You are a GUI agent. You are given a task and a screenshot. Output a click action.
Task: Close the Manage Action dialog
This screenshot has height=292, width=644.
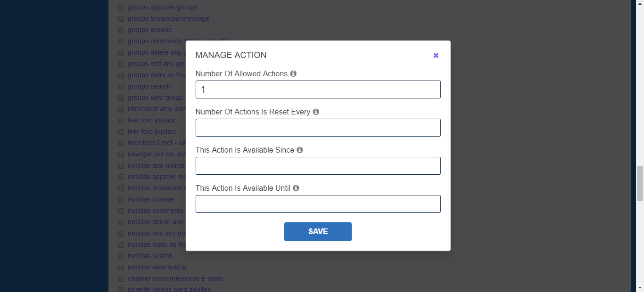[x=436, y=56]
